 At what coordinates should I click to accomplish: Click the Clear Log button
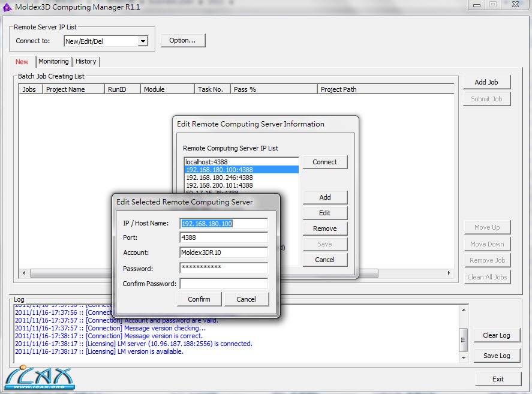(496, 335)
